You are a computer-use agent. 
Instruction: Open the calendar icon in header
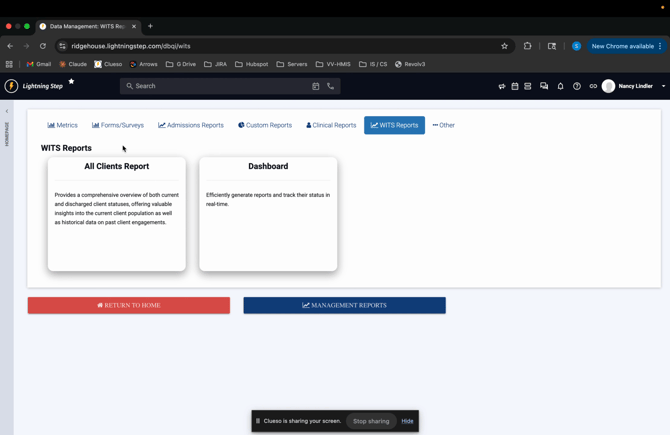(515, 86)
